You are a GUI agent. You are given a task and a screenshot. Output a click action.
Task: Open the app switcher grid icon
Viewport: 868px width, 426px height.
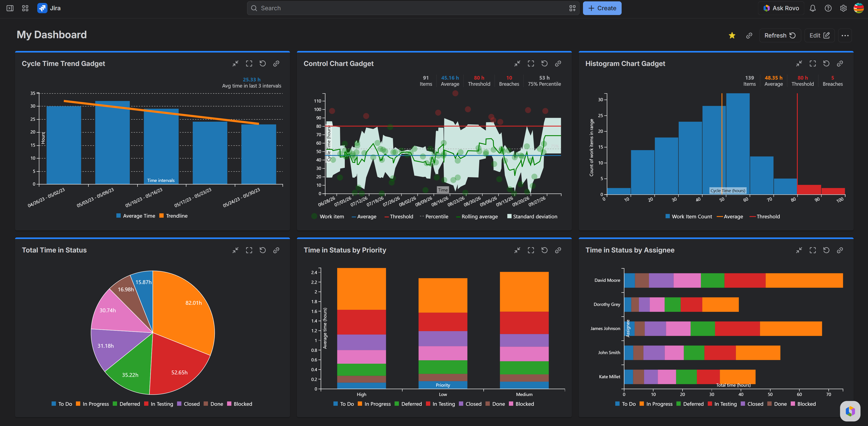tap(25, 8)
